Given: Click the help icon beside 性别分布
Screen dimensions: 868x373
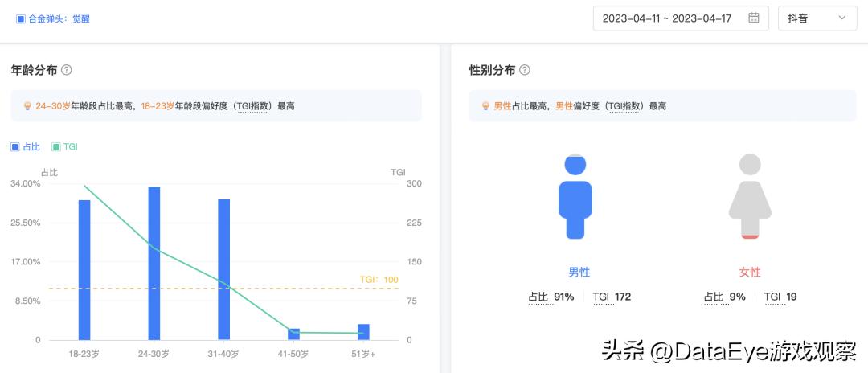Looking at the screenshot, I should 524,70.
